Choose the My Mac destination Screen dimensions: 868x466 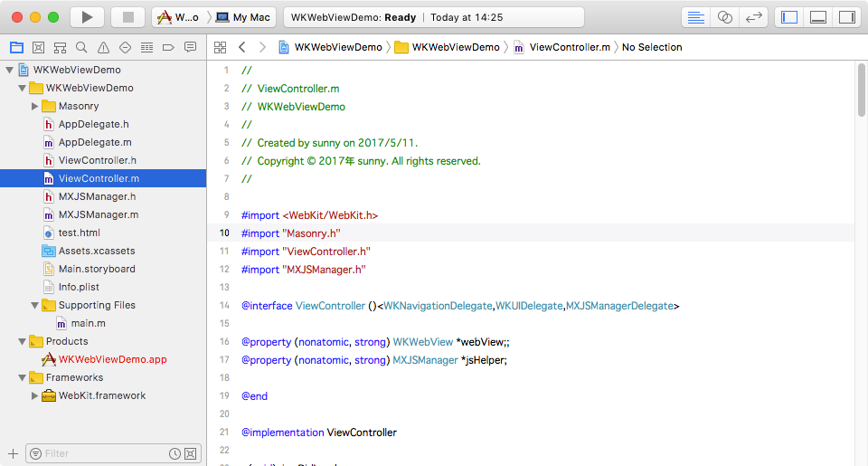[x=243, y=17]
